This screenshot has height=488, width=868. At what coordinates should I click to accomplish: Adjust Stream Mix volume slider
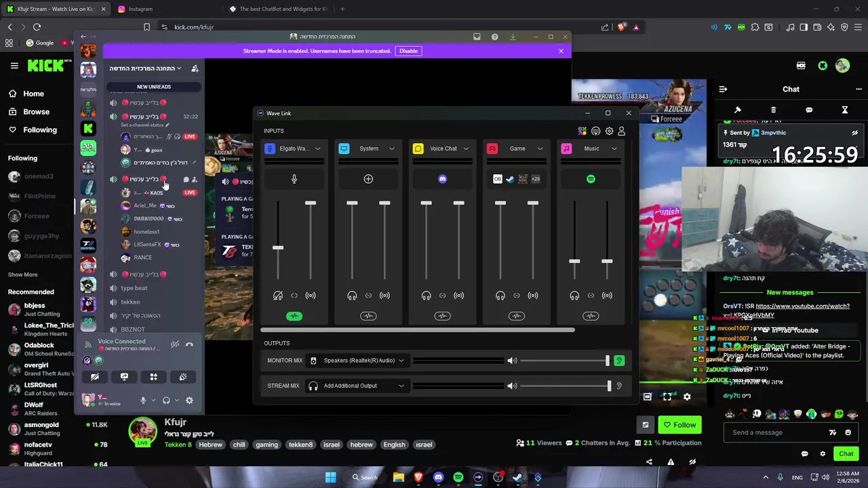pos(608,386)
